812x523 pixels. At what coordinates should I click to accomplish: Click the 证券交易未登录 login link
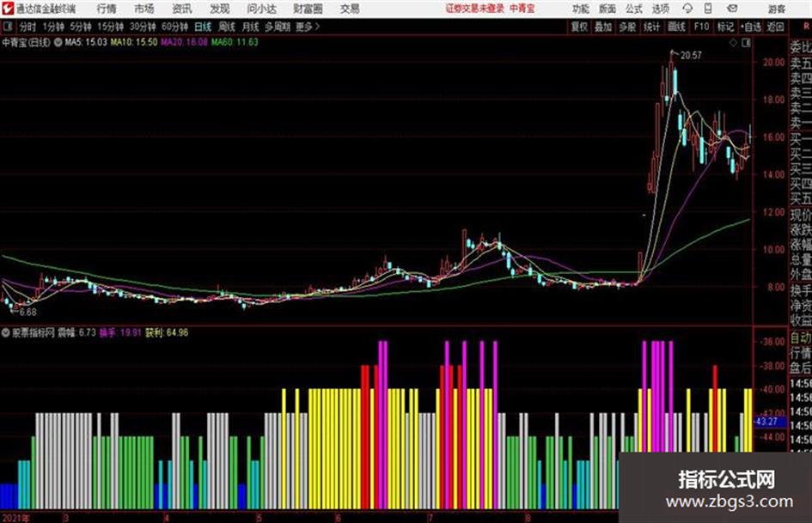coord(475,9)
